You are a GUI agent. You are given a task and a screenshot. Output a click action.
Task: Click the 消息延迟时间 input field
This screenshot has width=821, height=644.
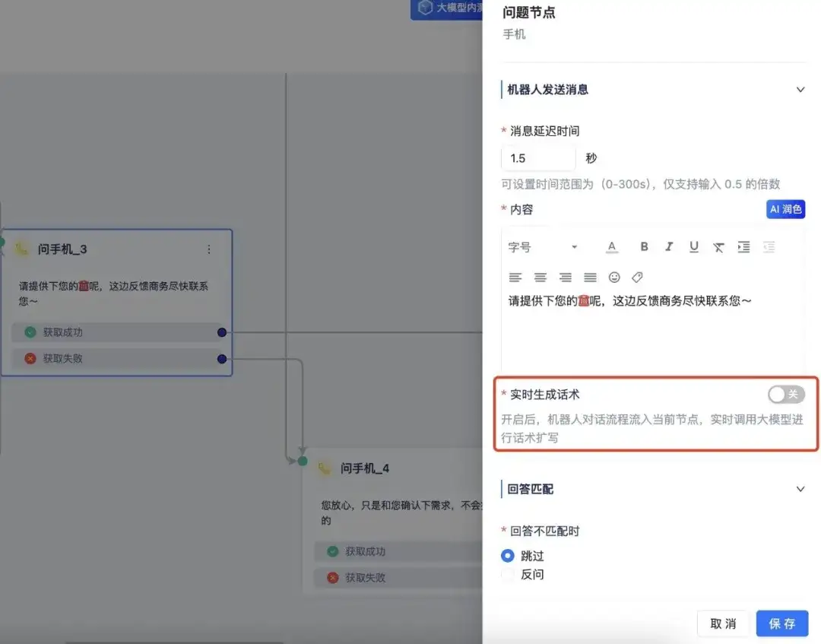pos(538,158)
